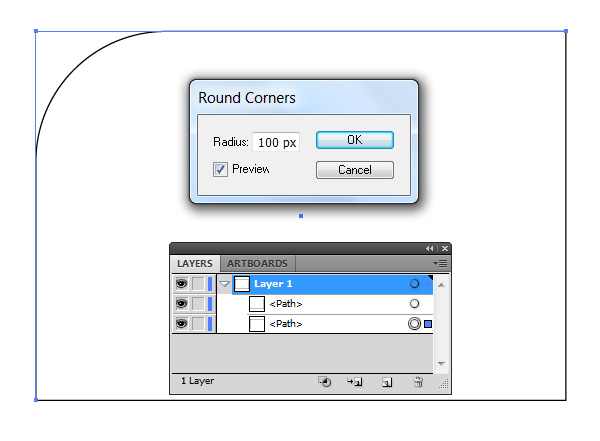This screenshot has width=600, height=441.
Task: Click the top-left anchor point of rectangle
Action: tap(36, 31)
